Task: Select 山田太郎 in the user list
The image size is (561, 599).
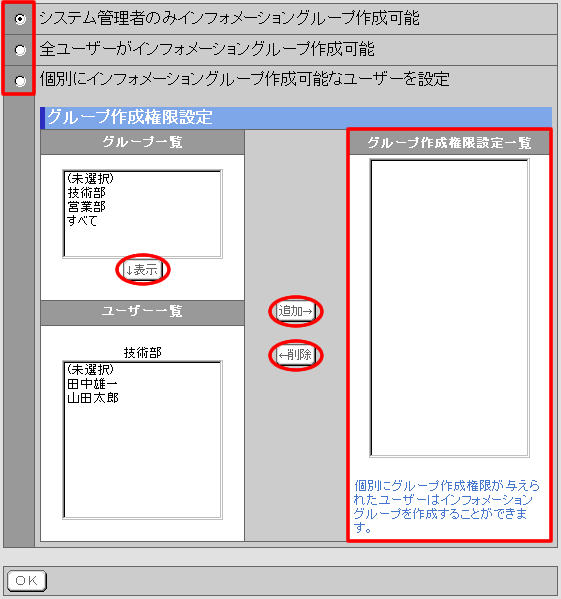Action: click(93, 398)
